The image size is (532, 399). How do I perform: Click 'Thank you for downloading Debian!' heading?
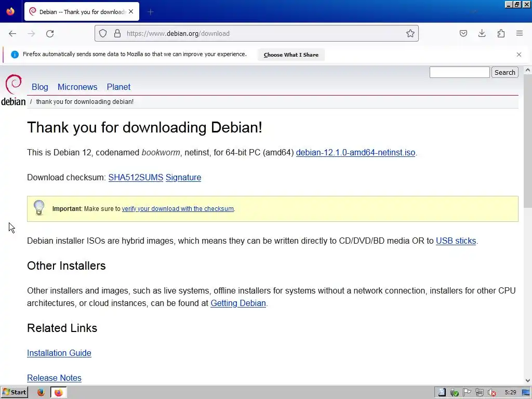tap(144, 128)
